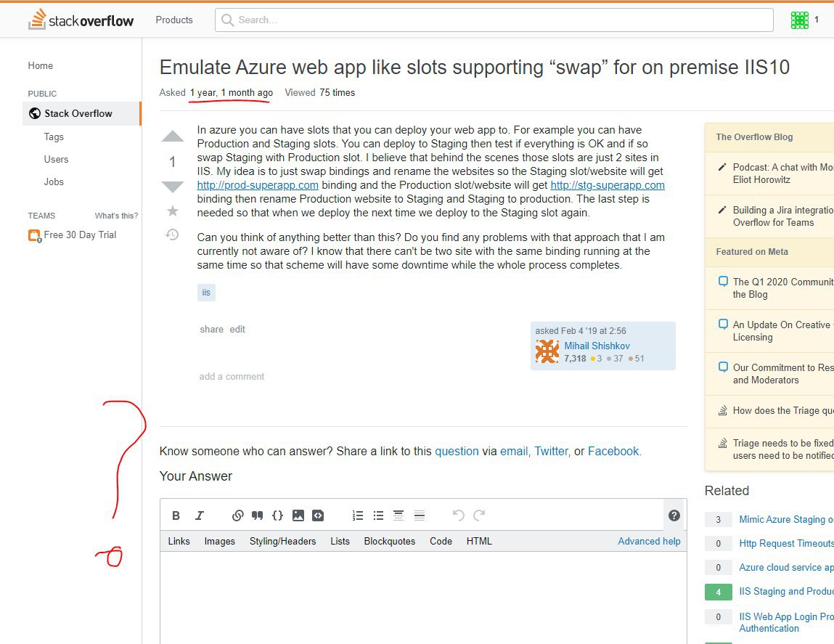
Task: Click the edit link under the question
Action: tap(237, 329)
